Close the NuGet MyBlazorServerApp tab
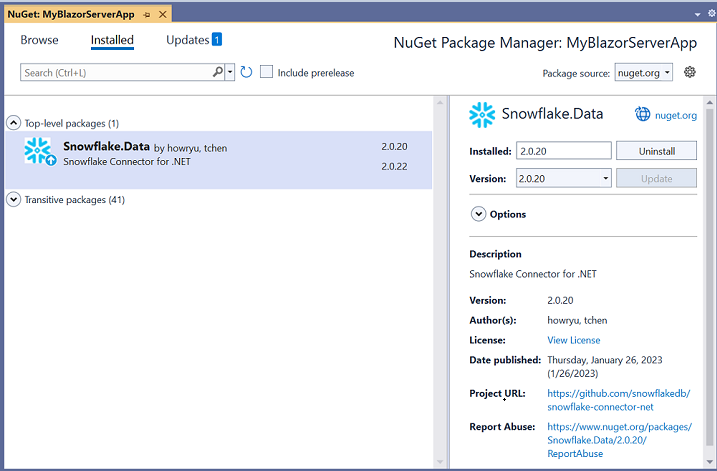Screen dimensions: 717x471 [162, 15]
